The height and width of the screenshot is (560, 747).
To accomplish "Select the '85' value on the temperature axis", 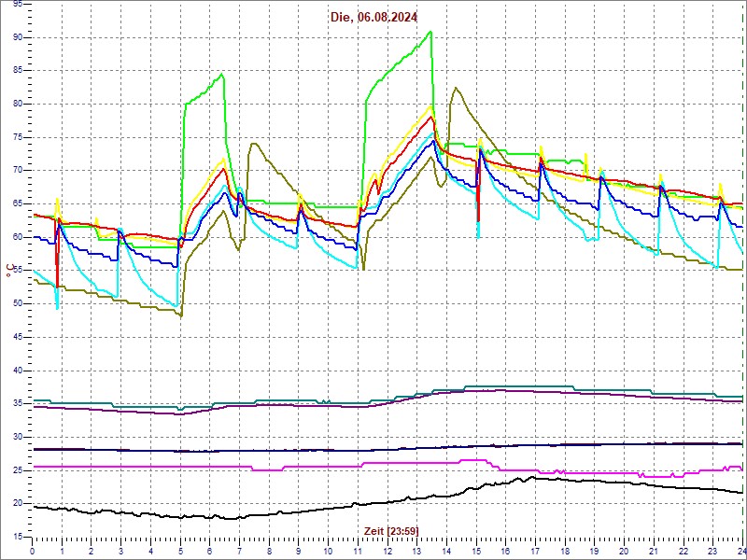I will 18,71.
